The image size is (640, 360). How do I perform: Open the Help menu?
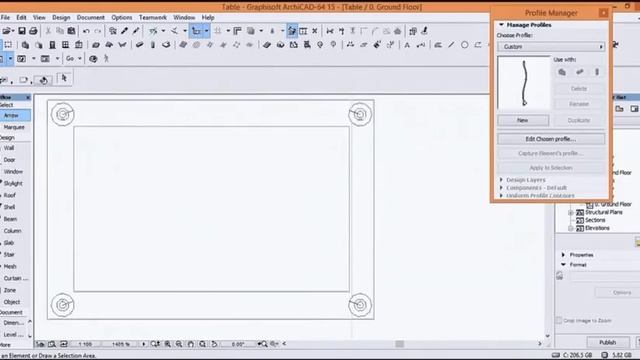tap(208, 18)
